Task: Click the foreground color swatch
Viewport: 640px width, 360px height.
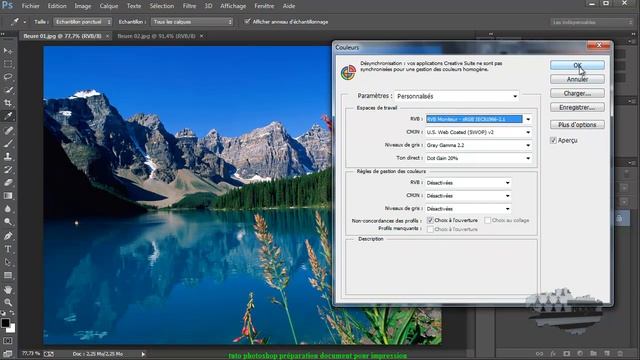Action: (5, 322)
